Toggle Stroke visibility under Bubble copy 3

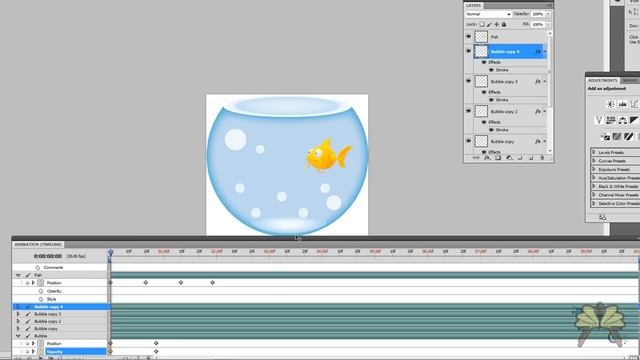point(491,100)
